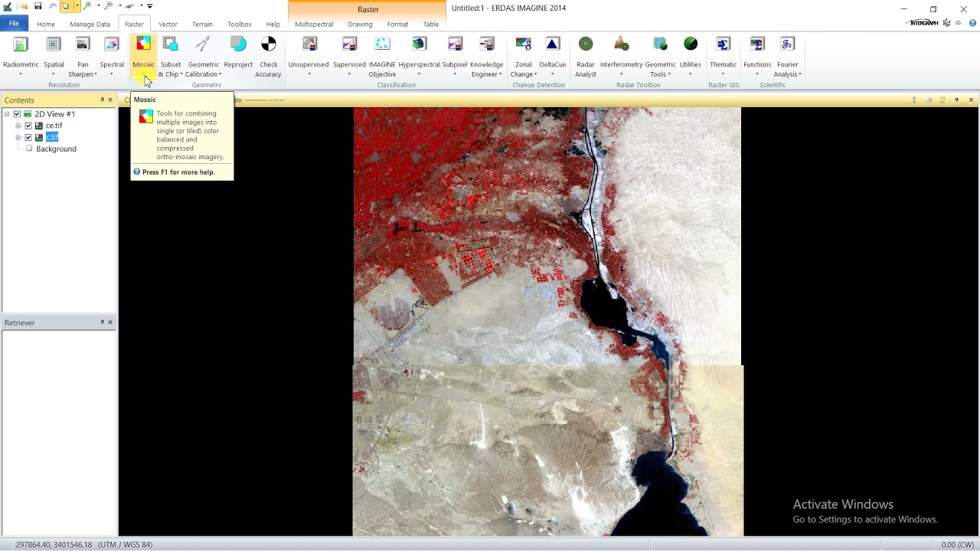This screenshot has height=551, width=980.
Task: Close the Retriever panel
Action: 109,322
